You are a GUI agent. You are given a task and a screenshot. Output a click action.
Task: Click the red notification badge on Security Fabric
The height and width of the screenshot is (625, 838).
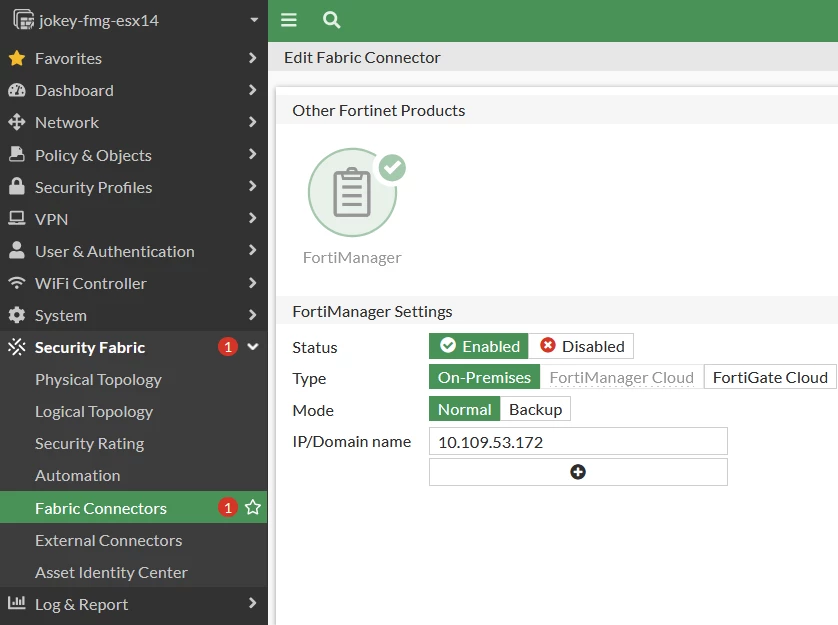228,347
